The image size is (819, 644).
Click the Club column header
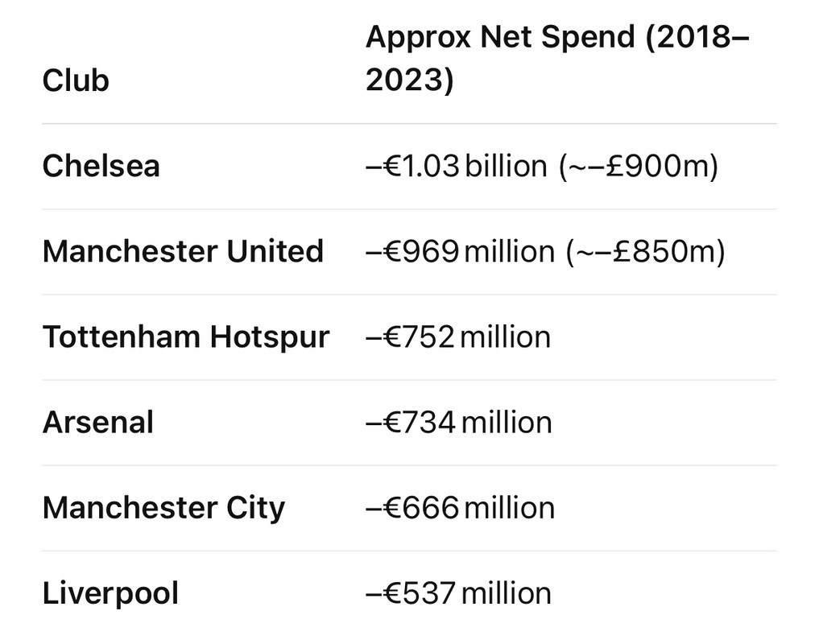pos(76,81)
